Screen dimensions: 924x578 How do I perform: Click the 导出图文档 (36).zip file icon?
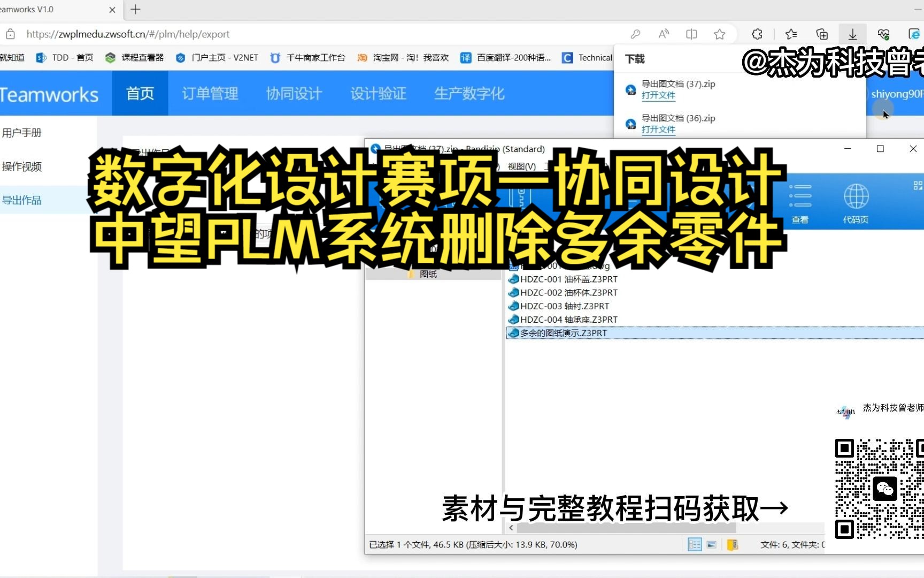coord(631,124)
